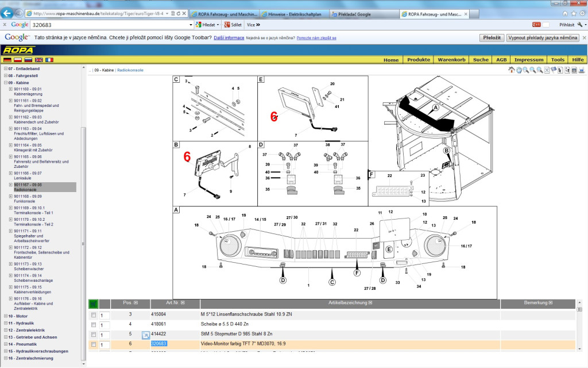588x368 pixels.
Task: Open the Warenkorb menu
Action: point(451,60)
